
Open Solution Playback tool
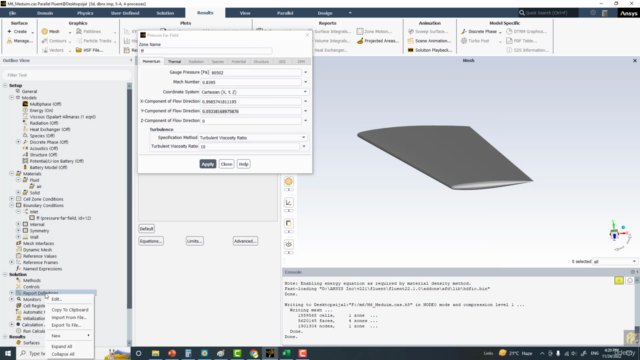(x=429, y=50)
